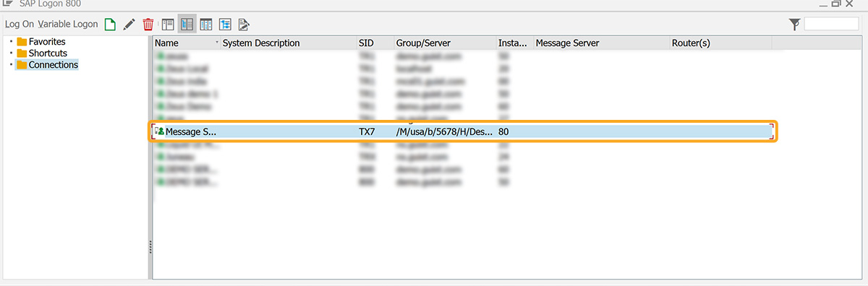The image size is (868, 286).
Task: Click the filter search input field
Action: [831, 25]
